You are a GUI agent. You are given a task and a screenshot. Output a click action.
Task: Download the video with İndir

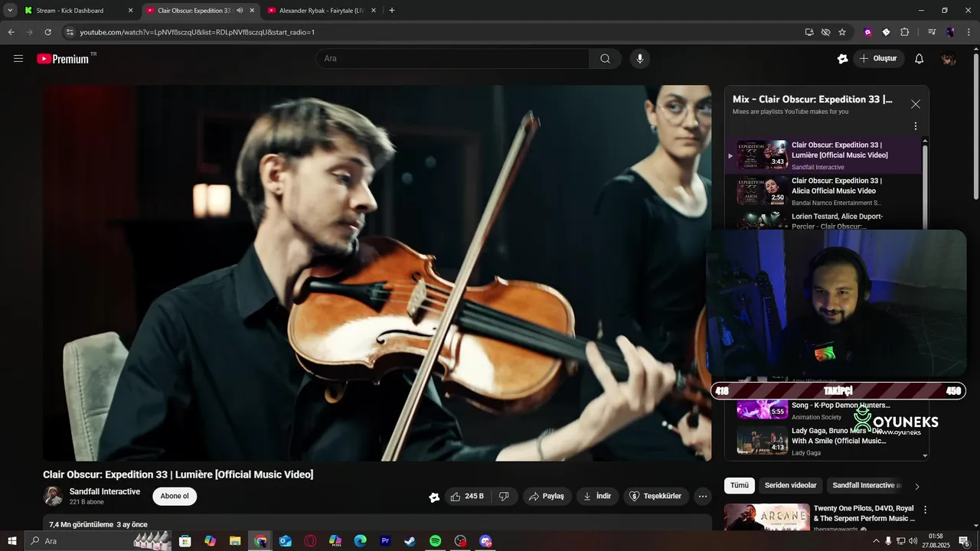pyautogui.click(x=597, y=497)
